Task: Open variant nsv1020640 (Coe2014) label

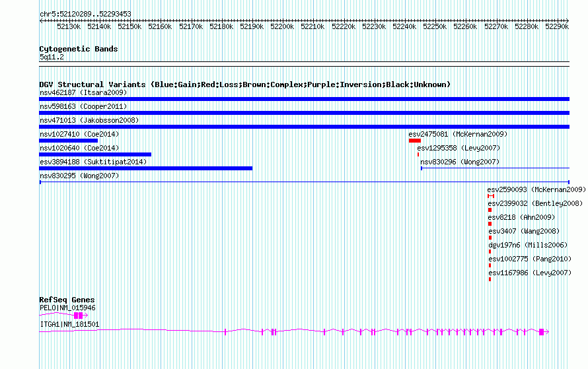Action: pos(79,148)
